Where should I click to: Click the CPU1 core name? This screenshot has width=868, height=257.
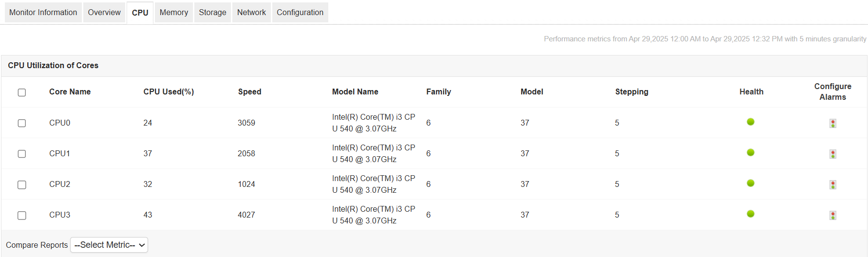pyautogui.click(x=59, y=154)
